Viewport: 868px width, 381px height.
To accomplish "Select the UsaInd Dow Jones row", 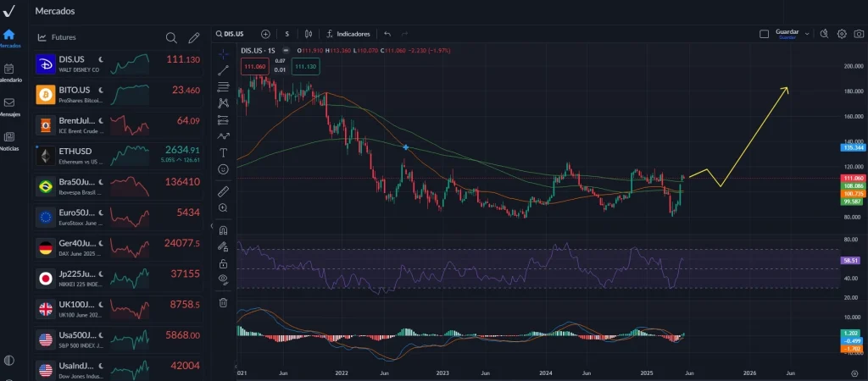I will [119, 369].
